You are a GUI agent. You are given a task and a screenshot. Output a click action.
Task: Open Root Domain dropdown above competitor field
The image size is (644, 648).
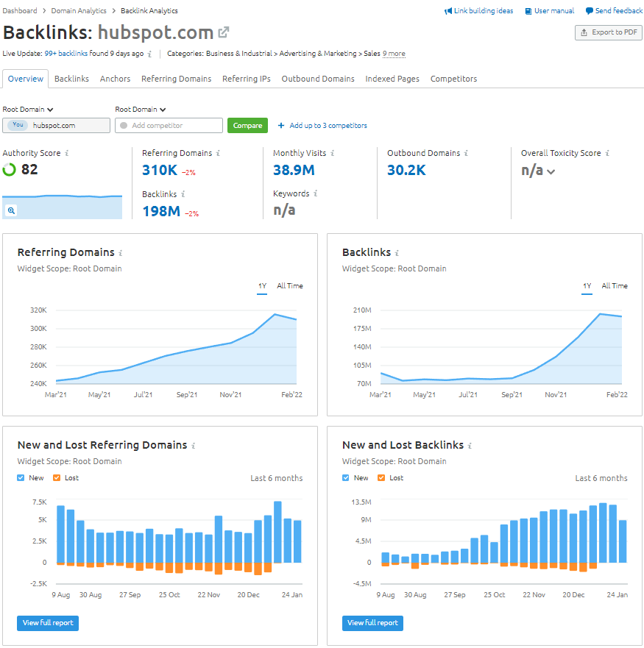point(141,110)
